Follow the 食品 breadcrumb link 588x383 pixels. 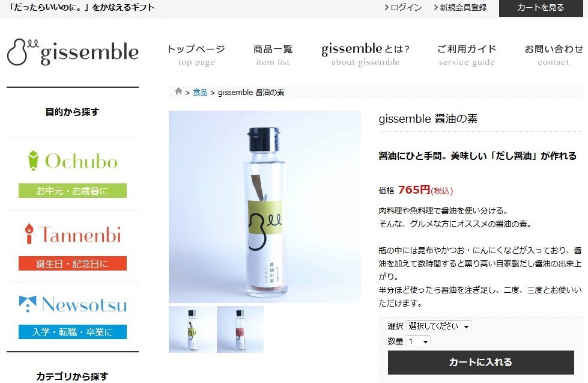point(200,93)
